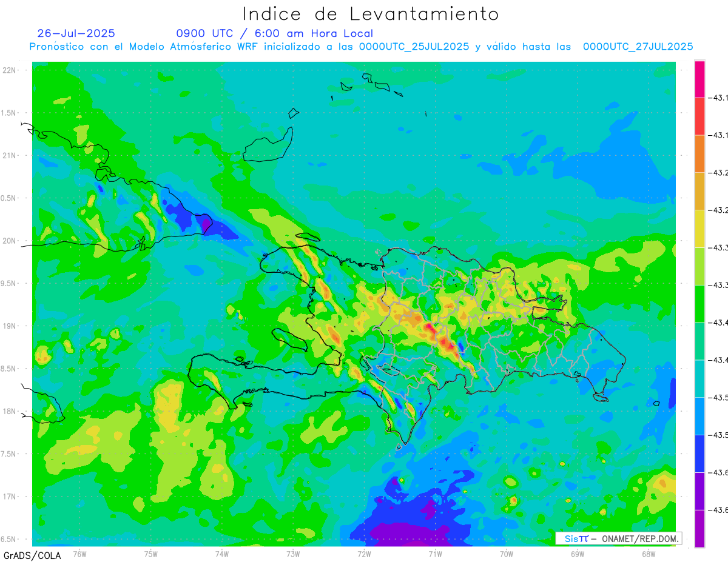
Task: Click the "22N" latitude label
Action: (10, 70)
